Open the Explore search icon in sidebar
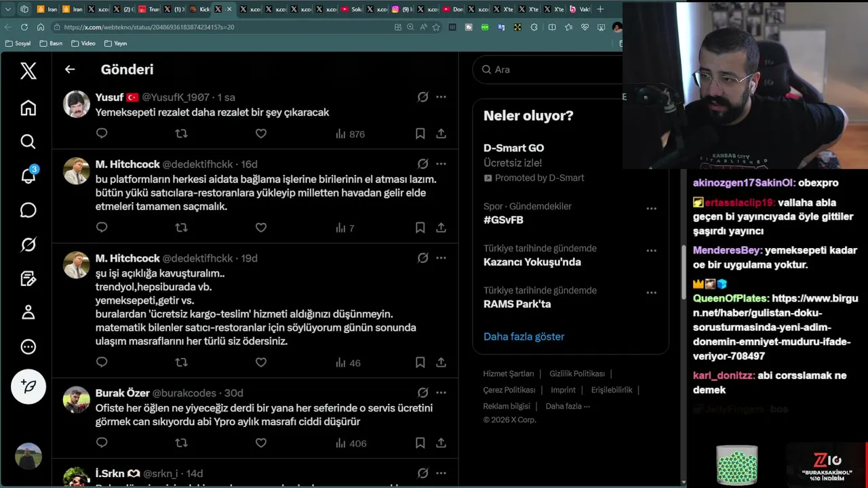This screenshot has height=488, width=868. (x=28, y=142)
